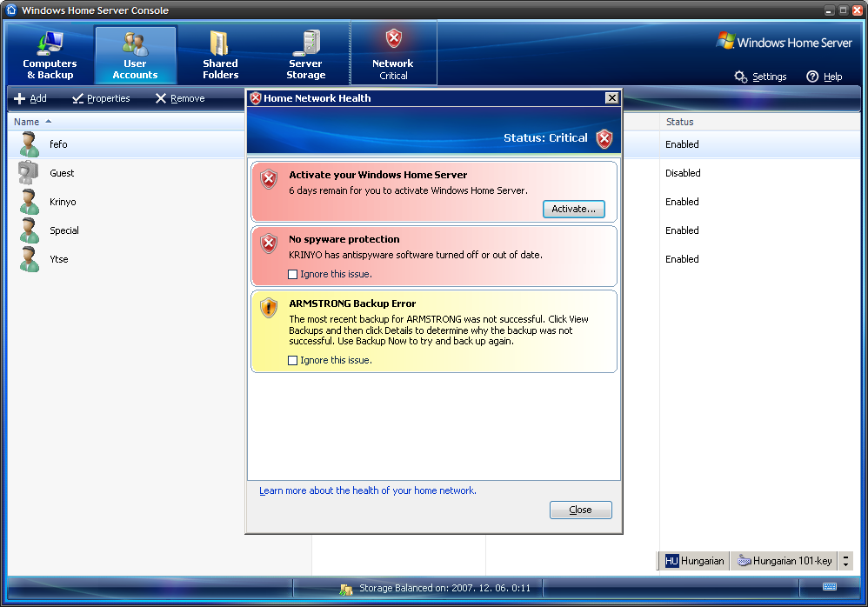Click the 6 days remain activation message
Viewport: 868px width, 607px height.
click(x=408, y=191)
